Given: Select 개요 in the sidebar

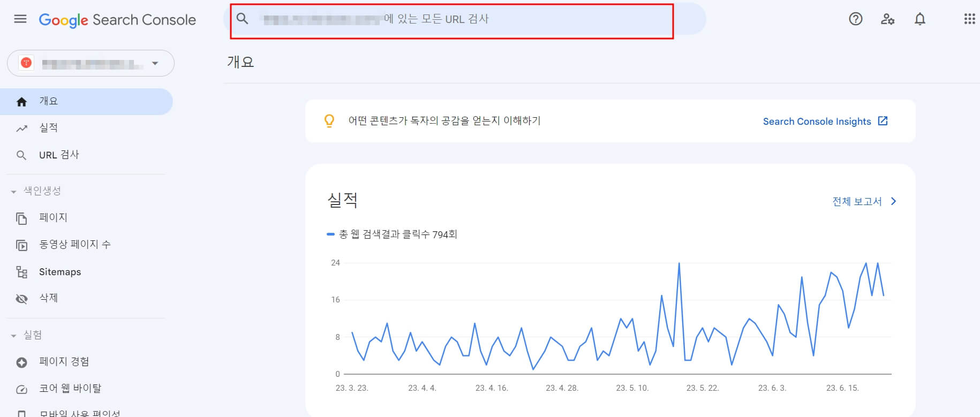Looking at the screenshot, I should (86, 101).
